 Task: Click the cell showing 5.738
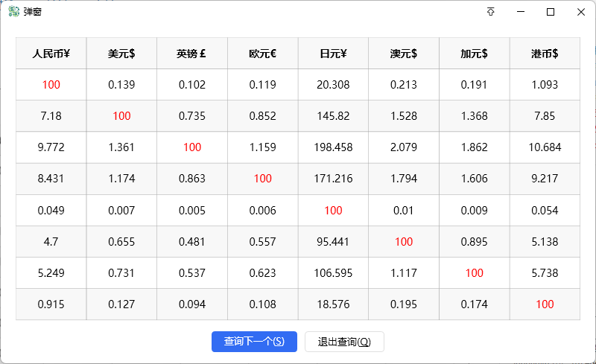pos(545,273)
